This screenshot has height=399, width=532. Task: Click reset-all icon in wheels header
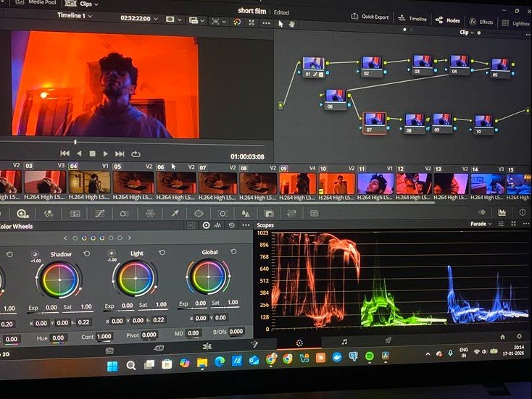232,225
